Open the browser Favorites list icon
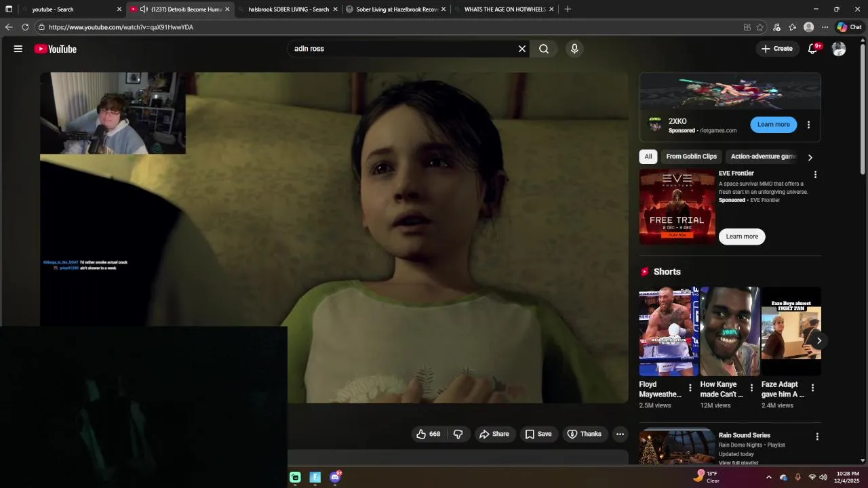This screenshot has height=488, width=868. point(792,27)
